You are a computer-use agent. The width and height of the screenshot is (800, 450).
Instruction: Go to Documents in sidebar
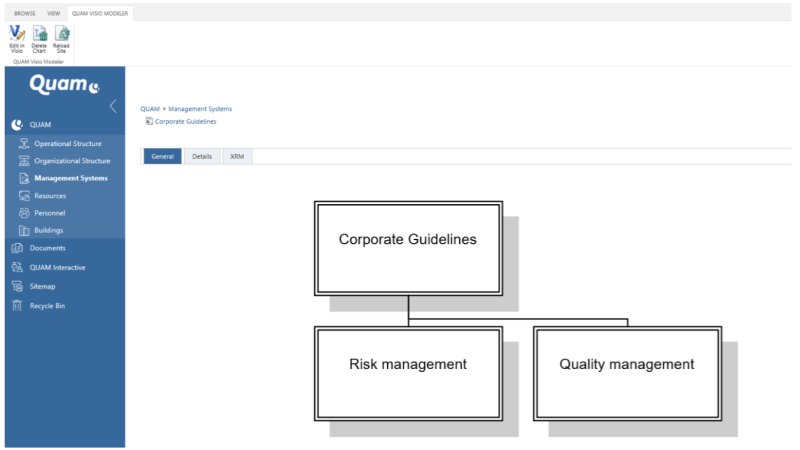(x=47, y=248)
